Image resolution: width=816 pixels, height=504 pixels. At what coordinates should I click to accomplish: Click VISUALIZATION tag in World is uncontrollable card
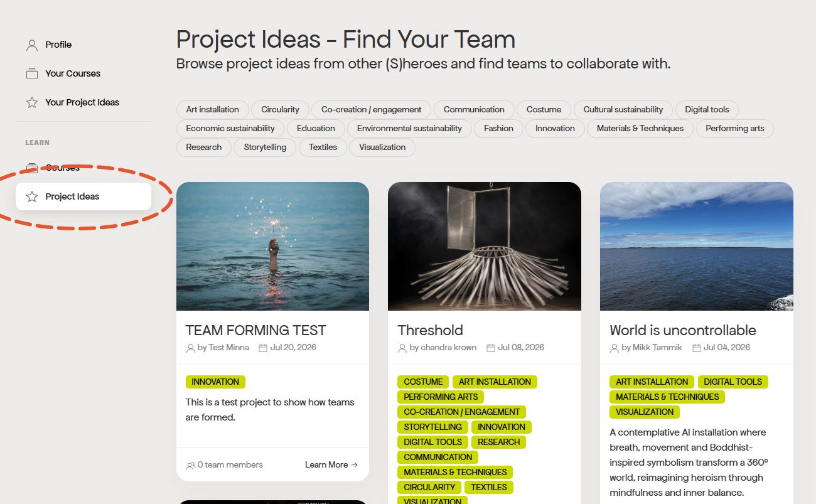coord(645,412)
